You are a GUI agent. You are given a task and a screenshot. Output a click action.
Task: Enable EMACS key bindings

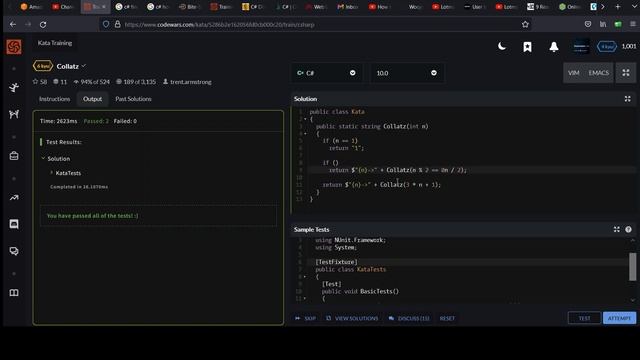pyautogui.click(x=598, y=73)
